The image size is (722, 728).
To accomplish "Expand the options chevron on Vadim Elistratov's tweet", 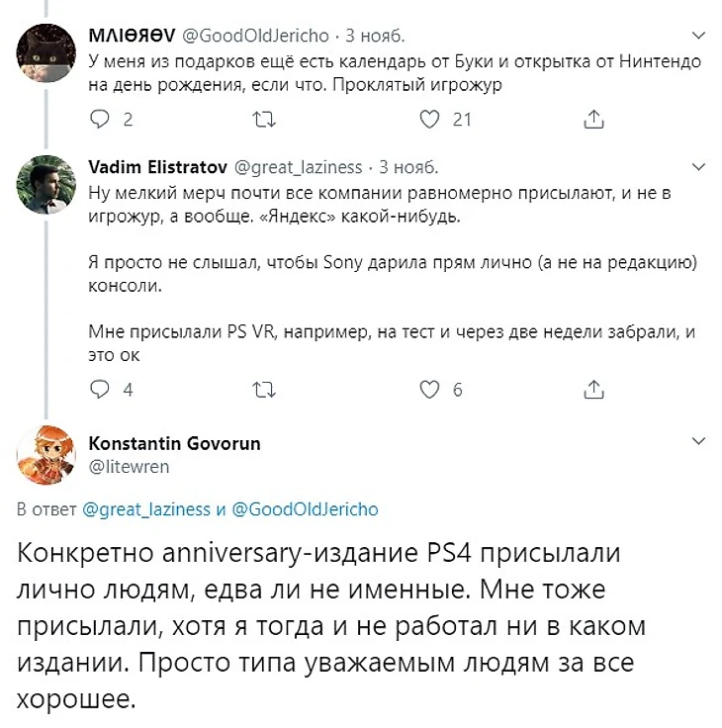I will tap(698, 166).
